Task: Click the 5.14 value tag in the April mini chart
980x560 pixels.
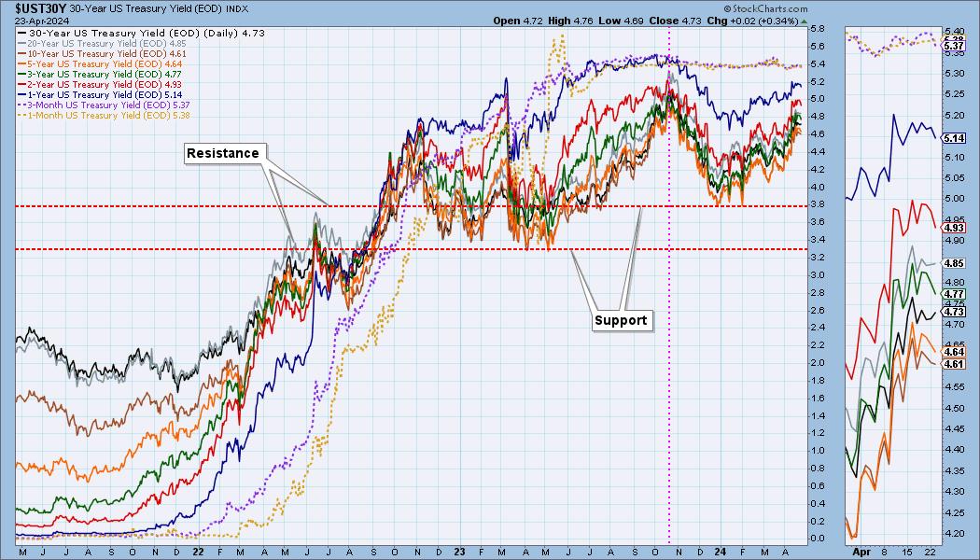Action: click(x=954, y=139)
